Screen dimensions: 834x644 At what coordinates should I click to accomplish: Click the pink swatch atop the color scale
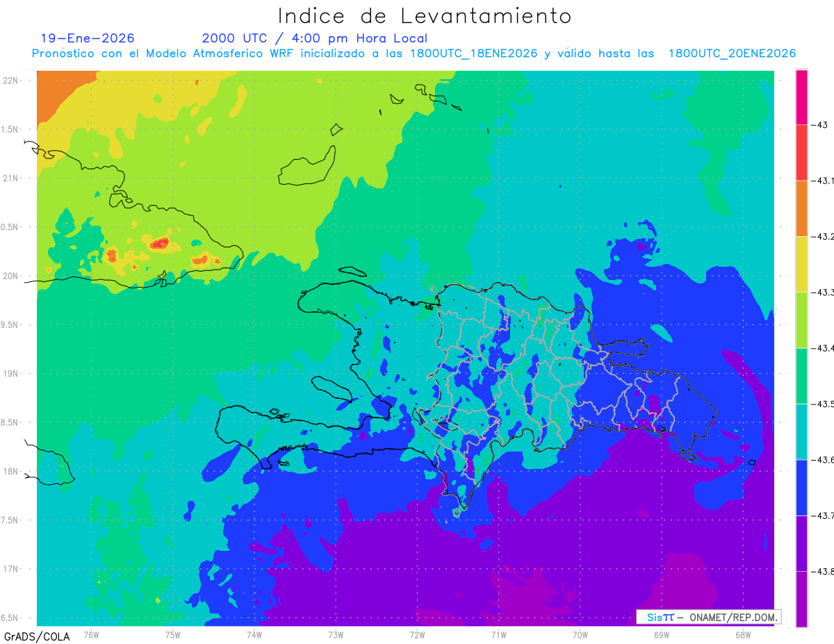[801, 97]
